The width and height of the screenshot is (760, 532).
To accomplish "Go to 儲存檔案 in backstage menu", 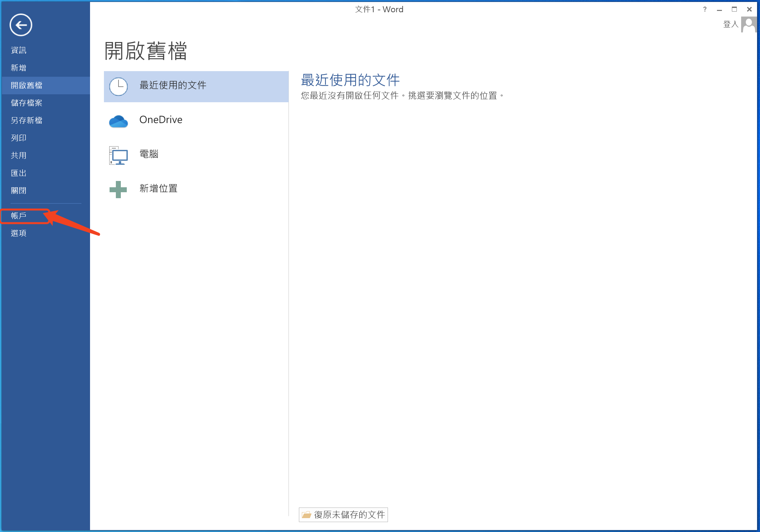I will 26,103.
